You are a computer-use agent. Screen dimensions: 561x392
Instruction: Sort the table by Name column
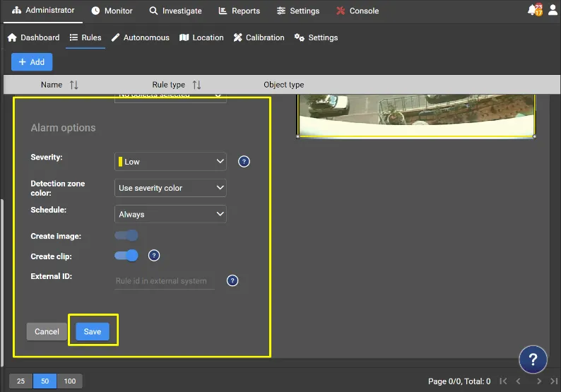(73, 85)
